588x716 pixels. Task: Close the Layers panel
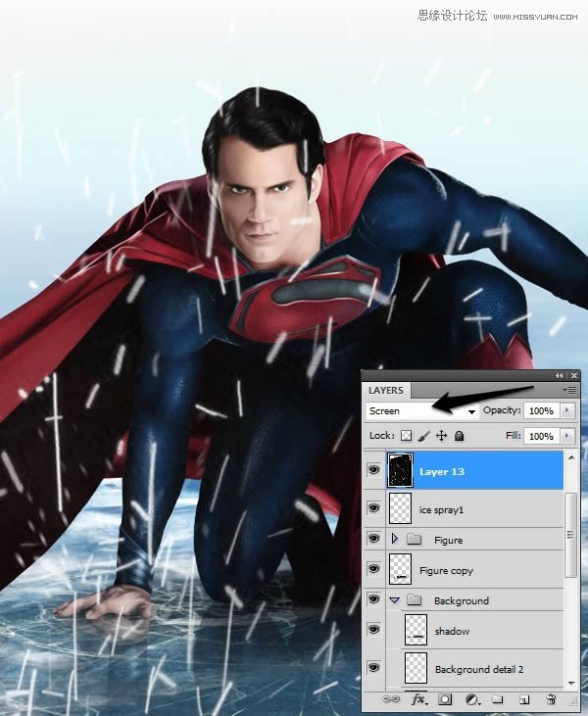tap(574, 375)
